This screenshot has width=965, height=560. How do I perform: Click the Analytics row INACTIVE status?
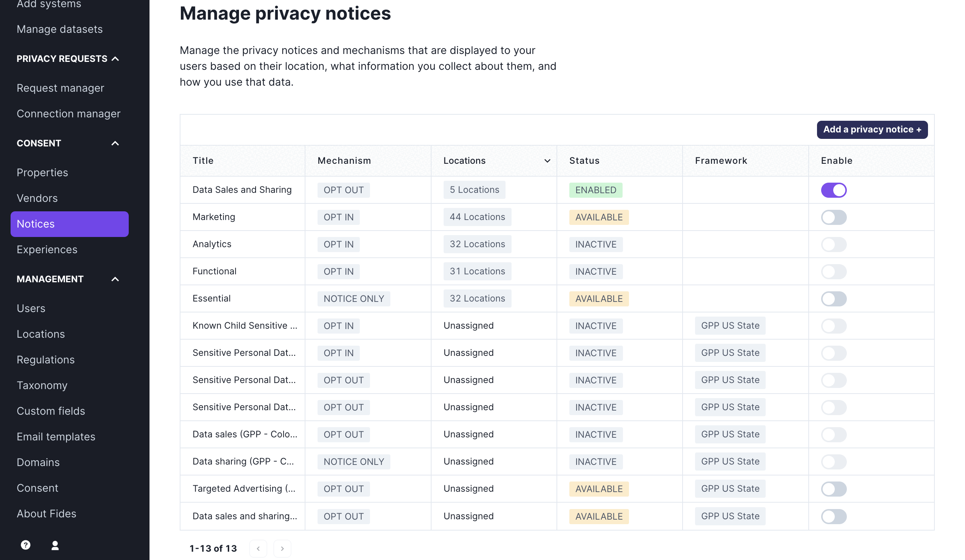pyautogui.click(x=595, y=244)
